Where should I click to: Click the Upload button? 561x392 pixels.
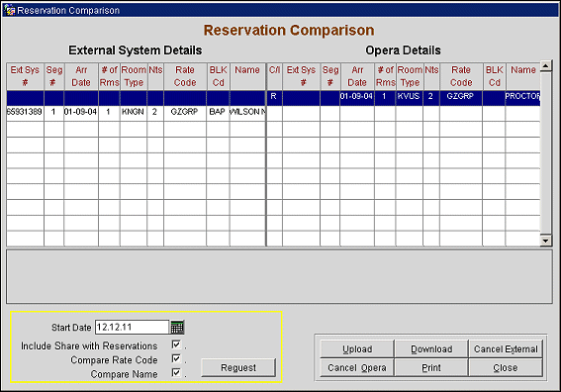(357, 349)
